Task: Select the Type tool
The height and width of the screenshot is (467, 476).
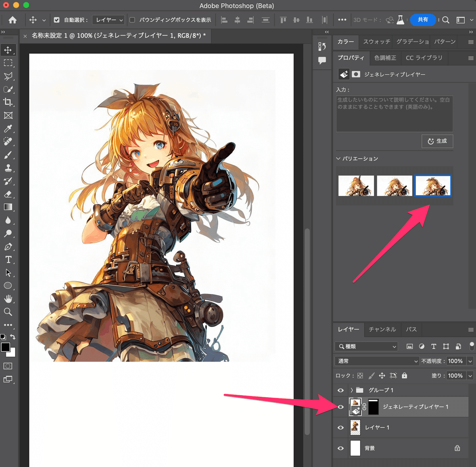Action: [9, 259]
